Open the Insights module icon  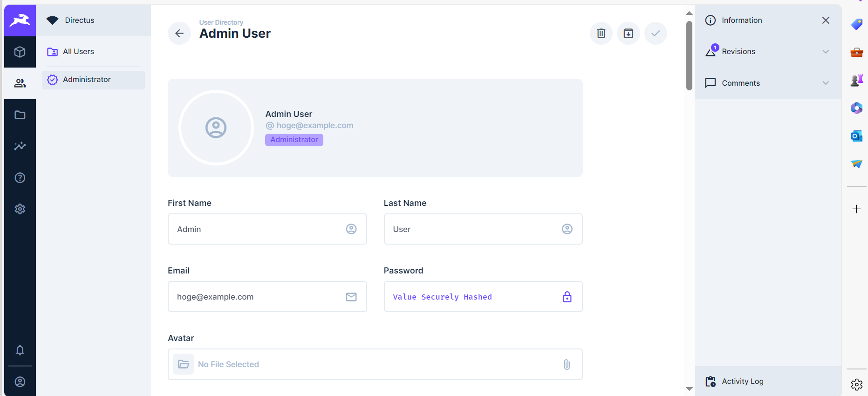coord(20,146)
